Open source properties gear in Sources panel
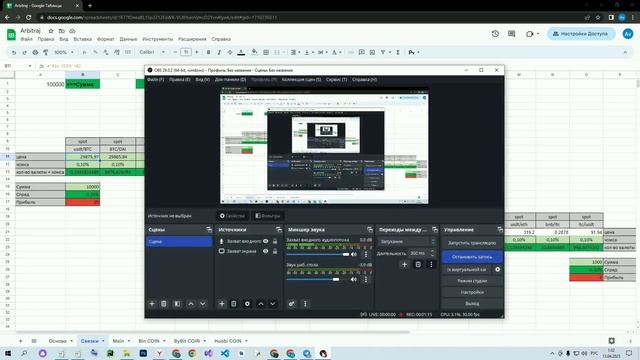This screenshot has width=640, height=360. click(247, 304)
